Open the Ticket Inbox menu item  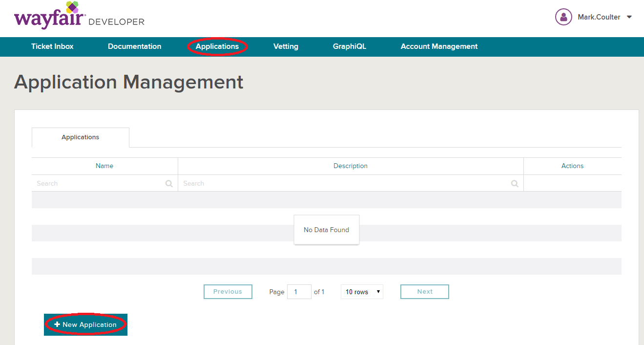[x=52, y=46]
